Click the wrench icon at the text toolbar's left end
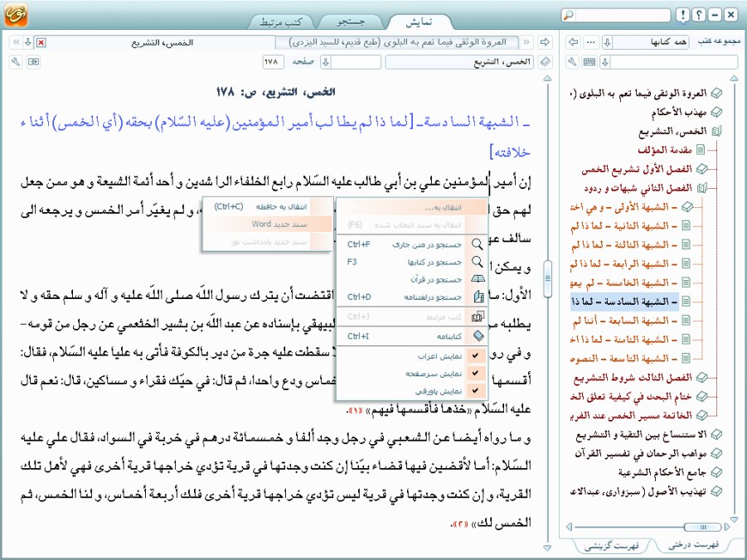Screen dimensions: 747x560 point(17,62)
